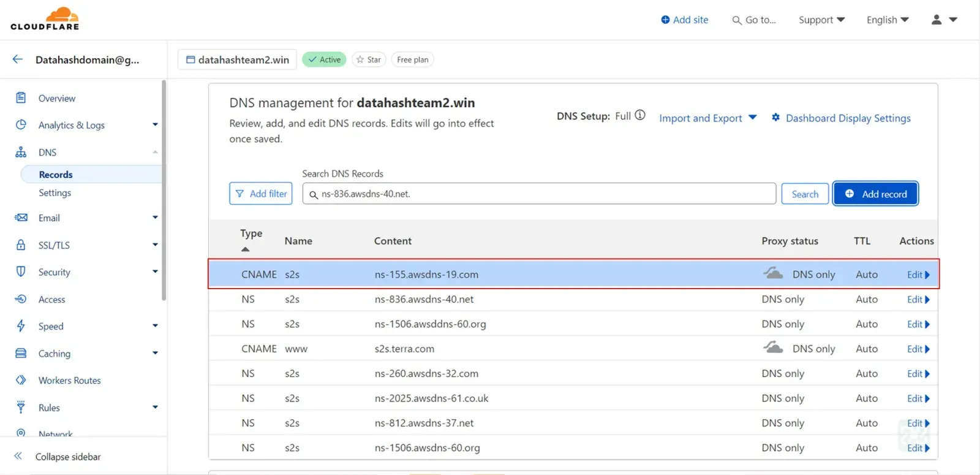Go back using the left arrow icon
This screenshot has height=475, width=980.
click(18, 59)
